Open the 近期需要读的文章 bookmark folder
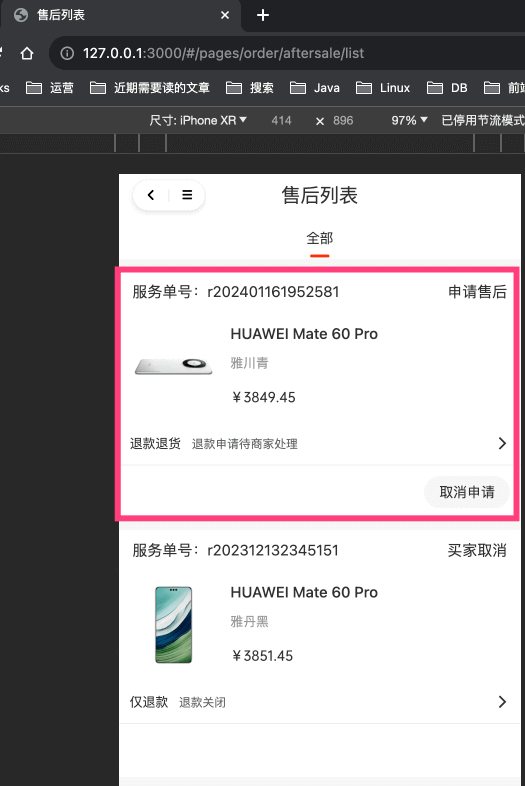The image size is (525, 786). click(x=149, y=88)
